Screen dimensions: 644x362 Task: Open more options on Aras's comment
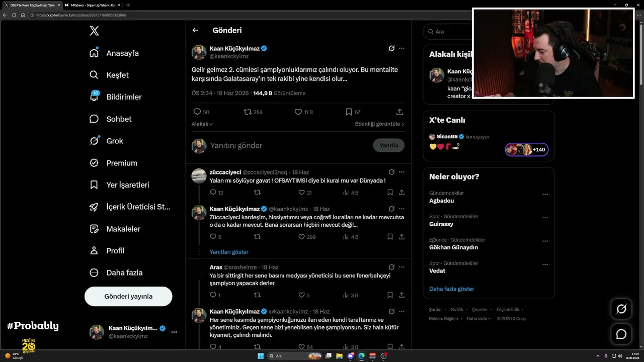401,267
